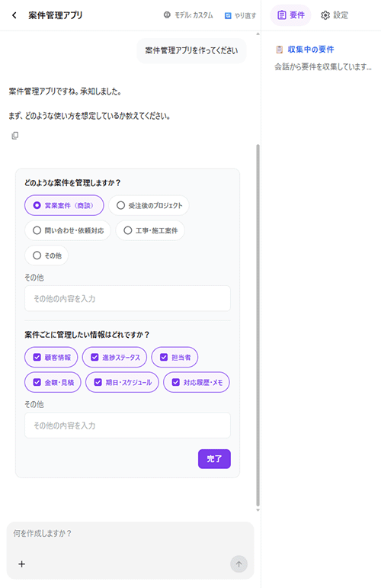Image resolution: width=381 pixels, height=588 pixels.
Task: Click scrollbar down arrow in chat
Action: click(x=258, y=510)
